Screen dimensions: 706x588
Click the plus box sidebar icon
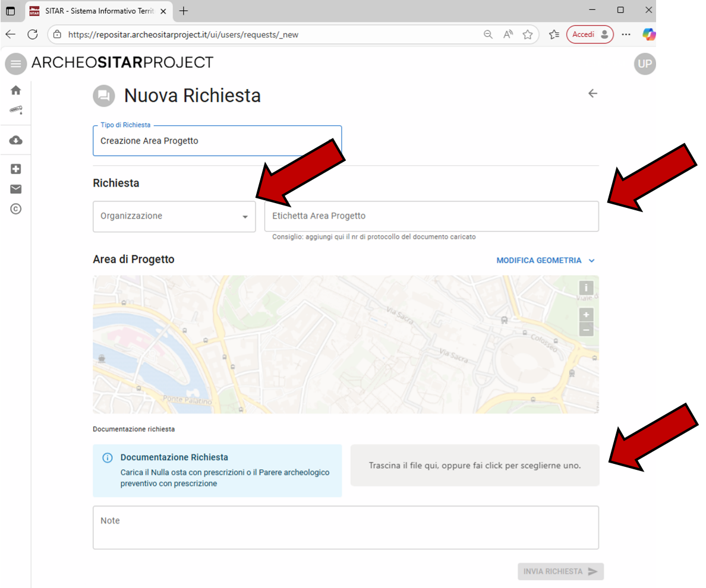tap(16, 169)
